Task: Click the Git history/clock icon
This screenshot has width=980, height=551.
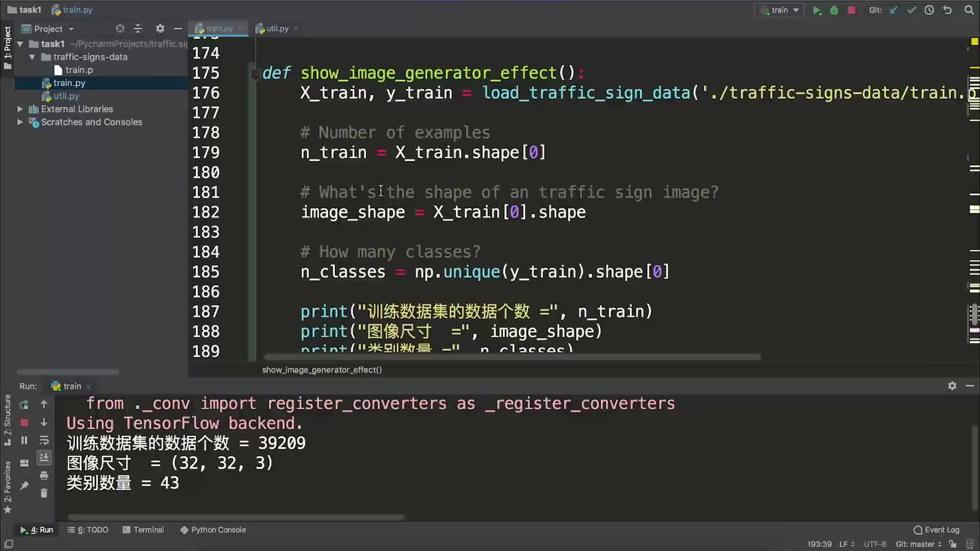Action: (929, 9)
